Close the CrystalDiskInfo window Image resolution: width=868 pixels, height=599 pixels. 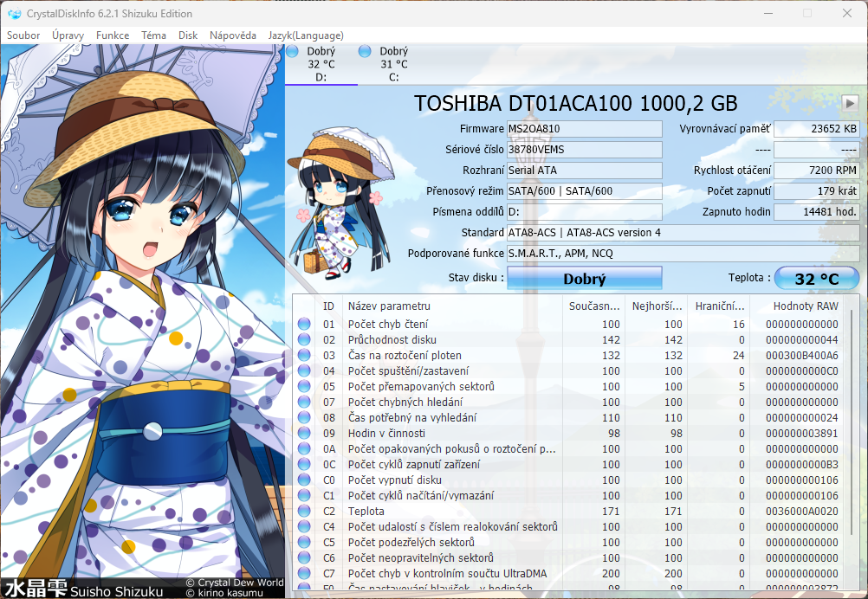point(847,13)
